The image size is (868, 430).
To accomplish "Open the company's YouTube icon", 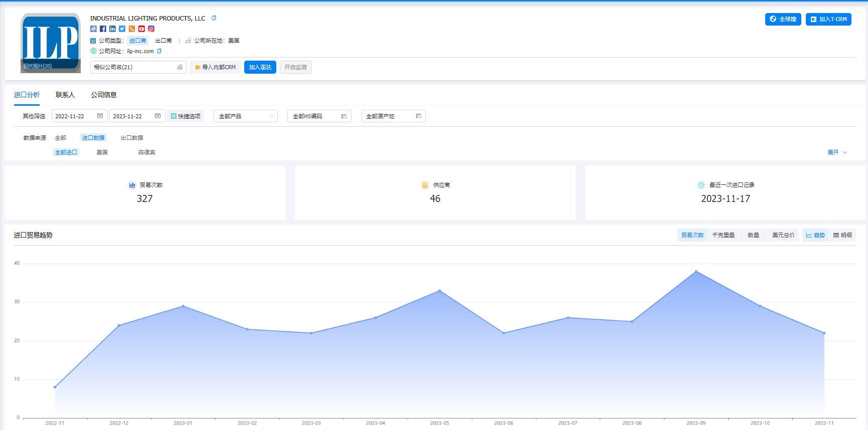I will [x=141, y=29].
